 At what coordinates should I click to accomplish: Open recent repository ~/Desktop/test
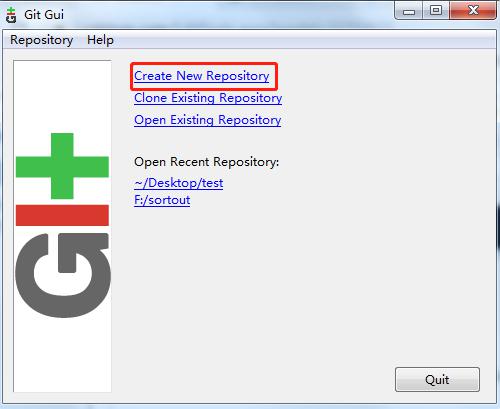pyautogui.click(x=179, y=183)
